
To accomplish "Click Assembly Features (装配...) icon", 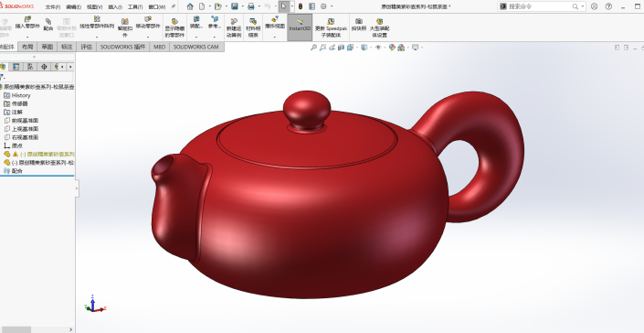I will [196, 19].
